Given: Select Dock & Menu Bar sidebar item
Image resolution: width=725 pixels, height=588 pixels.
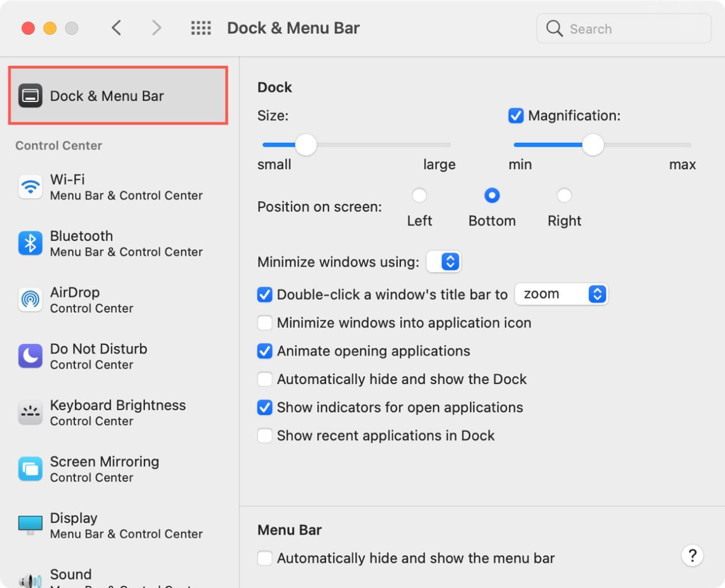Looking at the screenshot, I should [118, 96].
